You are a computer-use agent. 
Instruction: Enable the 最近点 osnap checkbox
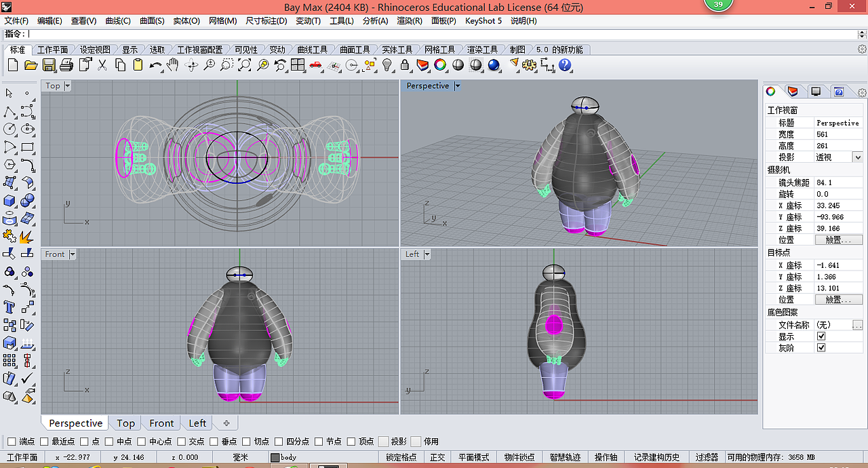[x=44, y=442]
